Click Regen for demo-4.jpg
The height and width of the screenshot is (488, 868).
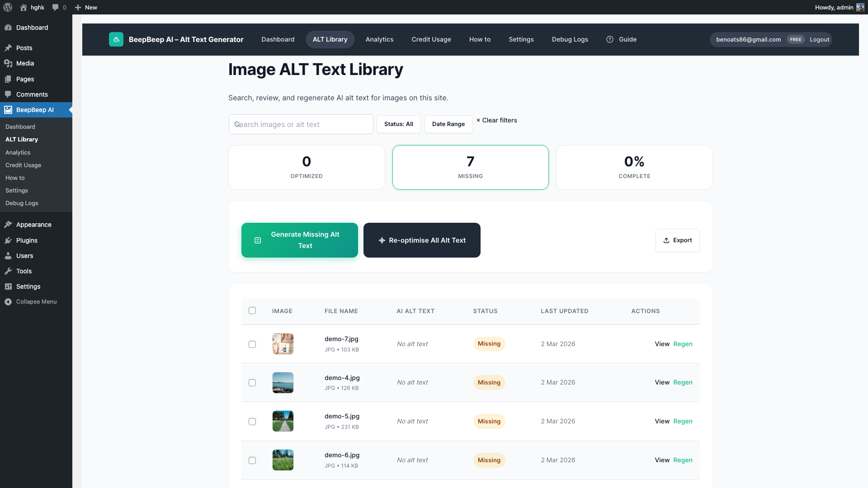point(683,382)
